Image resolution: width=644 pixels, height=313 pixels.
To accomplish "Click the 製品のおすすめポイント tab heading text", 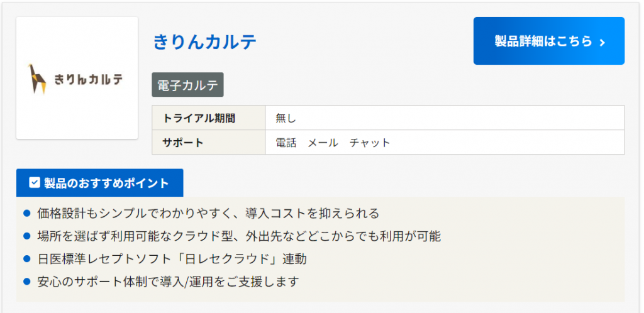I will pyautogui.click(x=106, y=183).
